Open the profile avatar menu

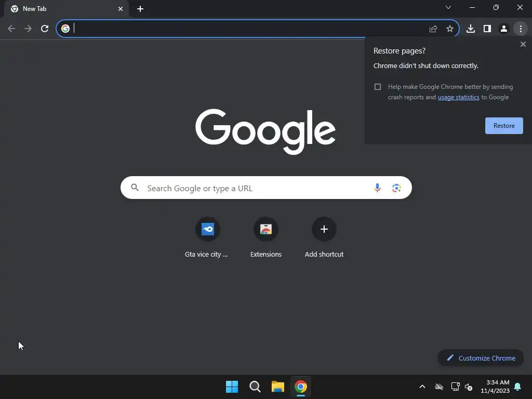coord(504,29)
